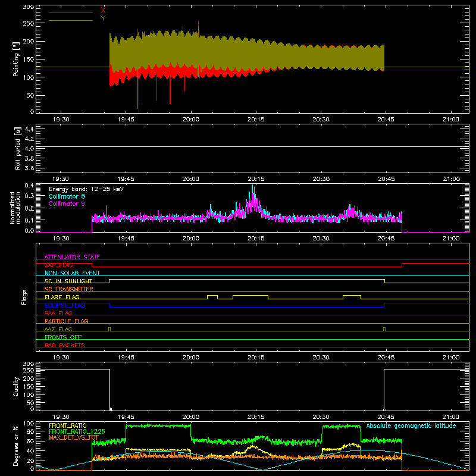Click the SC_IN_SUNLIGHT flag label
Screen dimensions: 476x476
pos(68,281)
